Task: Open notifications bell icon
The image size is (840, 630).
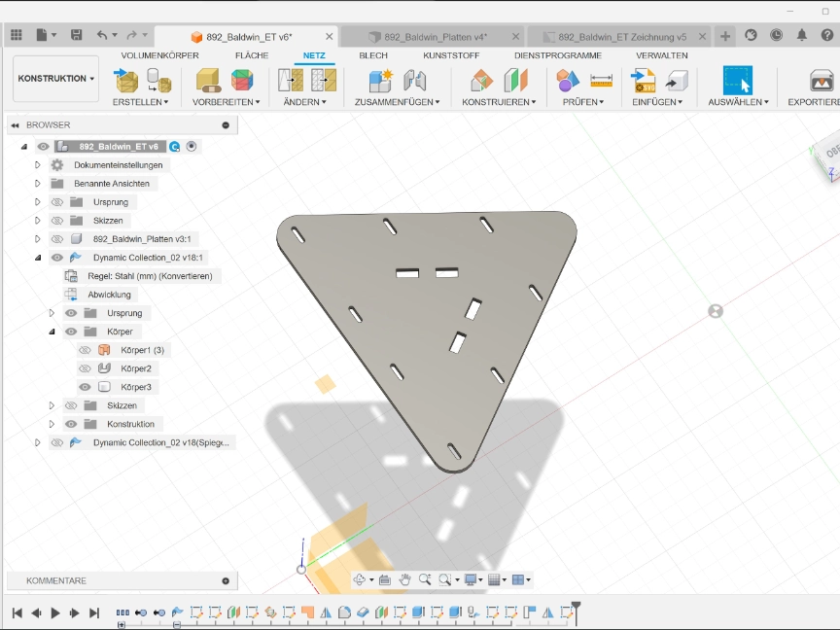Action: pos(801,35)
